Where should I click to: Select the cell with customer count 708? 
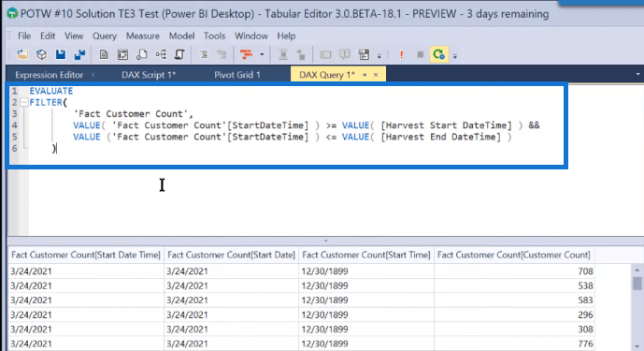514,271
